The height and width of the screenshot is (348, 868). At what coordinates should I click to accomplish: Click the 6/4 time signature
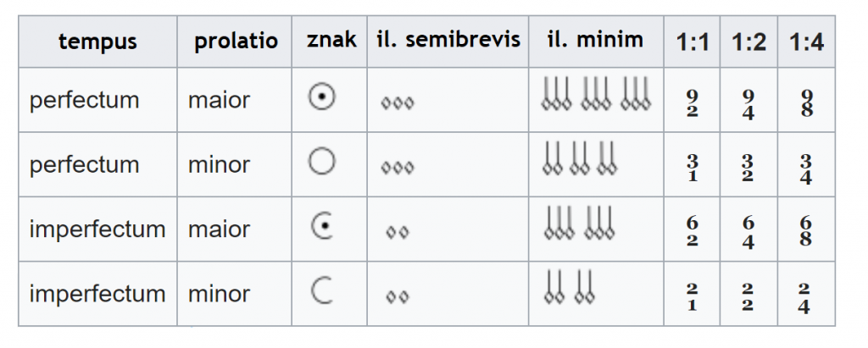(x=748, y=230)
